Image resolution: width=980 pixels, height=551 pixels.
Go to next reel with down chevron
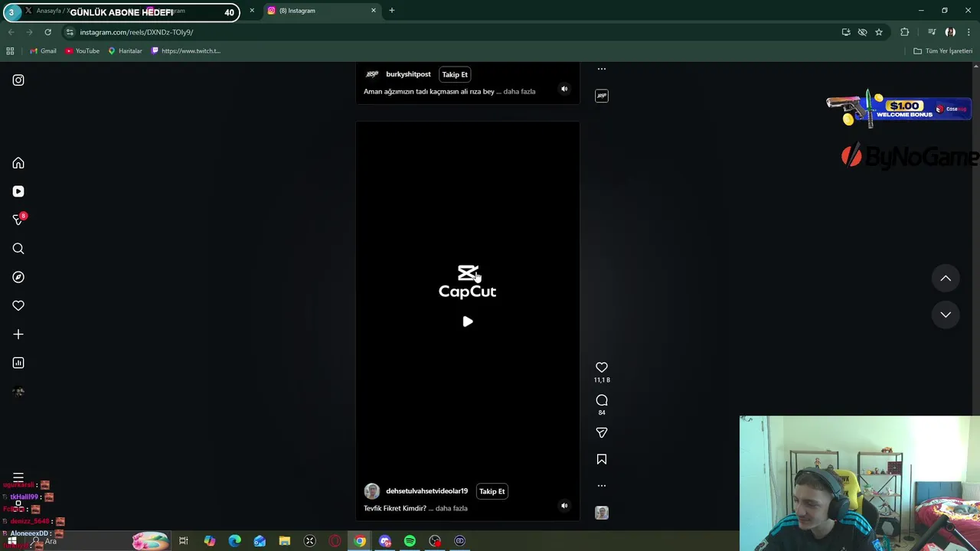coord(946,315)
